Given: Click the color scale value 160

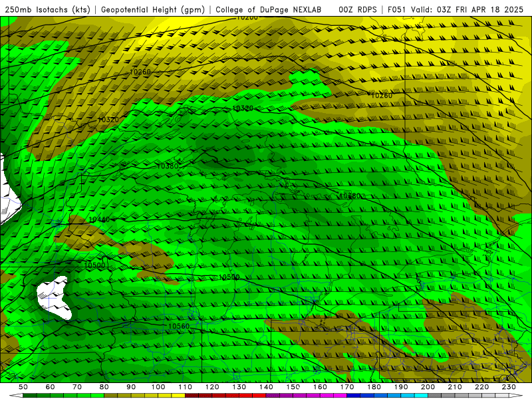Looking at the screenshot, I should tap(320, 387).
